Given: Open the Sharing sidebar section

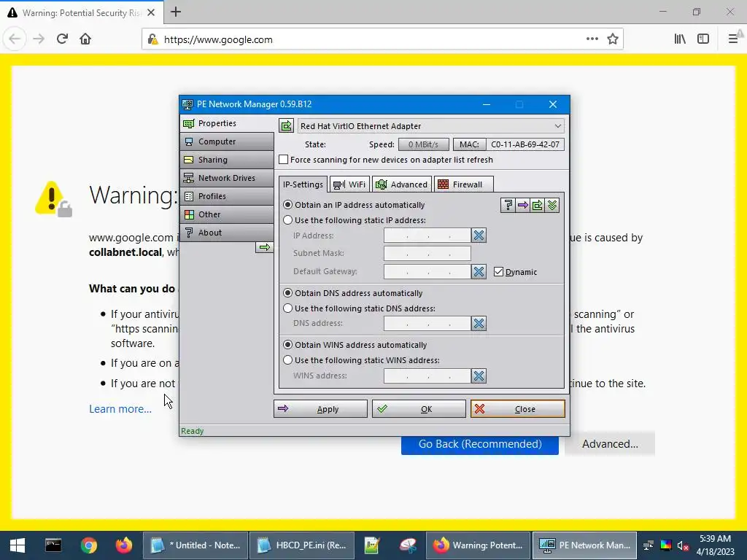Looking at the screenshot, I should [x=228, y=160].
